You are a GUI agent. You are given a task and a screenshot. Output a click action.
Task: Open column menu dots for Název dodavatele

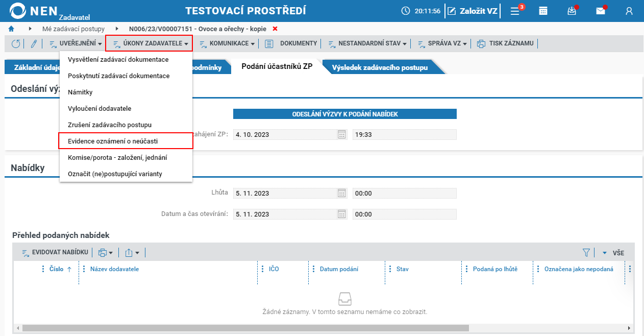pyautogui.click(x=84, y=269)
